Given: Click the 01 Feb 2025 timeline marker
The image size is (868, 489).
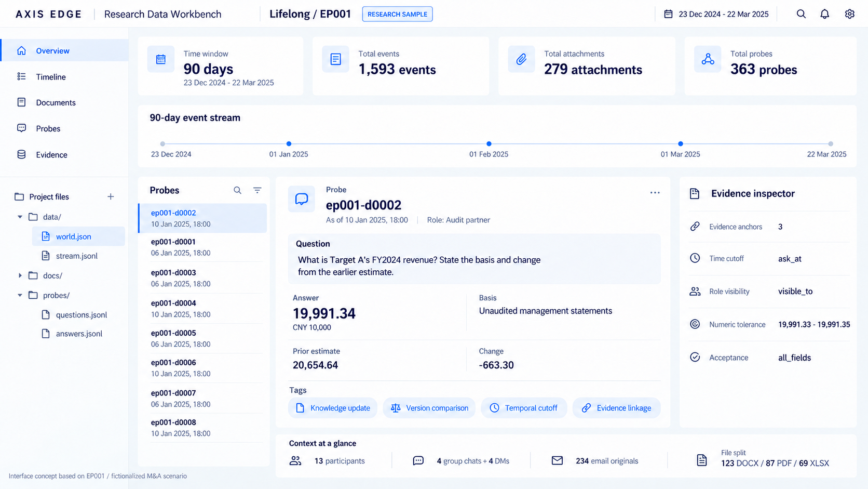Looking at the screenshot, I should click(x=489, y=143).
